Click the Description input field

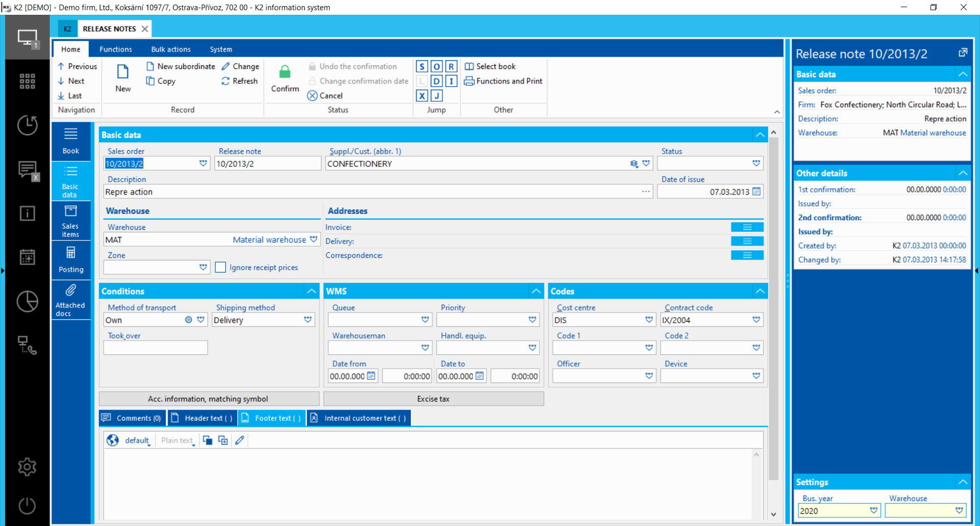click(x=378, y=192)
